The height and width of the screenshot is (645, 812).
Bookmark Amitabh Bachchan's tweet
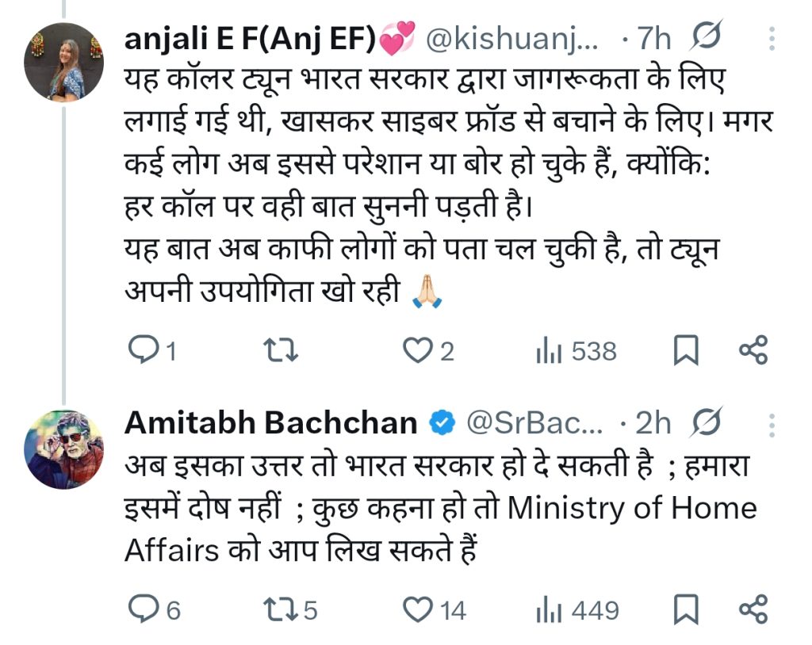(685, 609)
